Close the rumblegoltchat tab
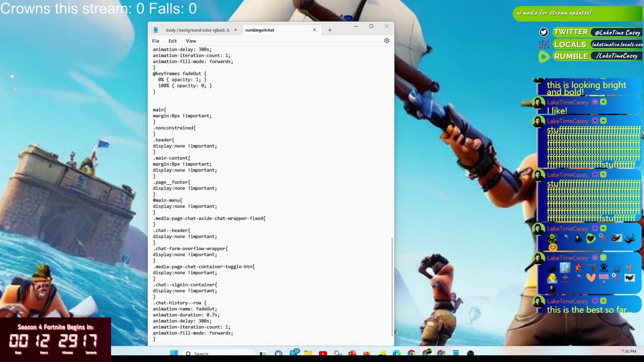 coord(314,30)
